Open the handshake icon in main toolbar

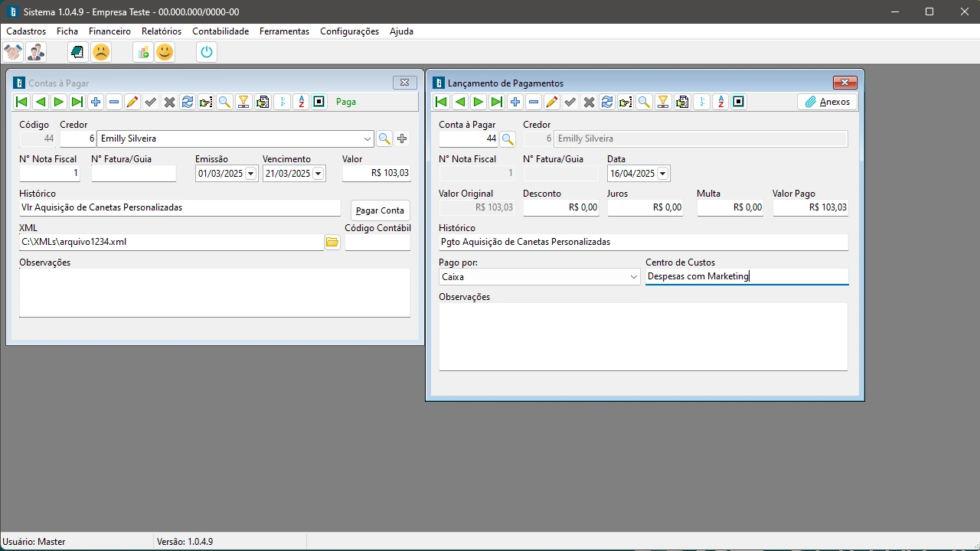coord(13,52)
